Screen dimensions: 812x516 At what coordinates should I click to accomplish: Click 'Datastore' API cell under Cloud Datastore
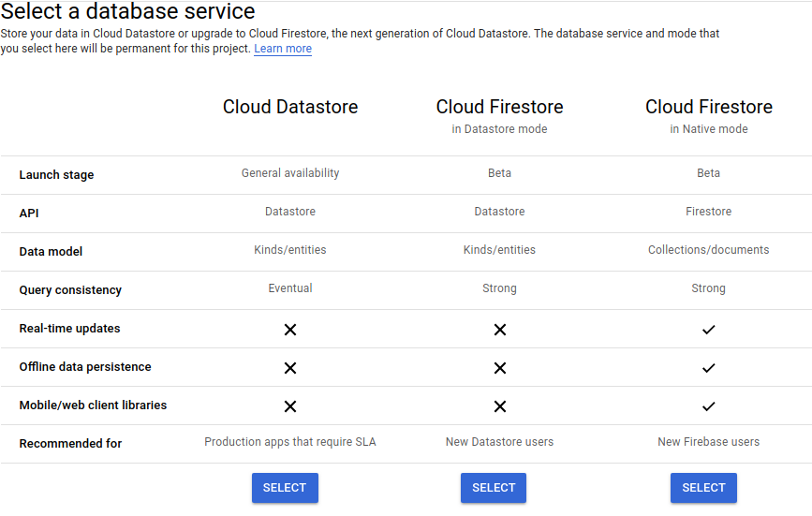(x=290, y=211)
